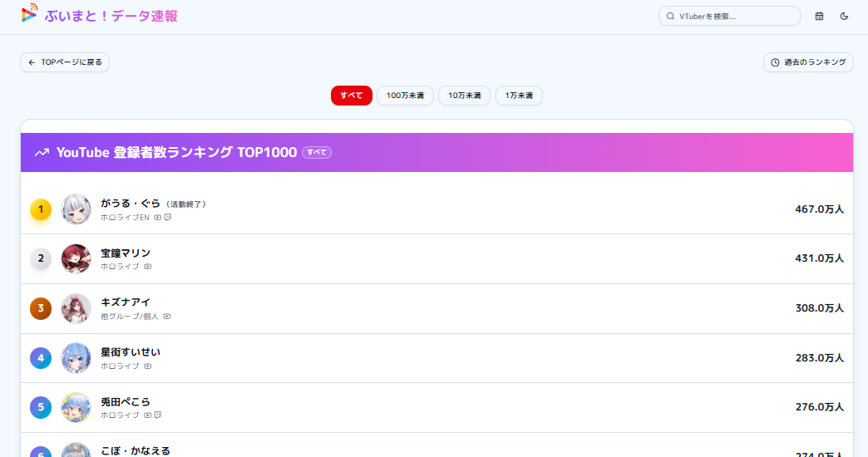Open 過去のランキング history button

[808, 62]
